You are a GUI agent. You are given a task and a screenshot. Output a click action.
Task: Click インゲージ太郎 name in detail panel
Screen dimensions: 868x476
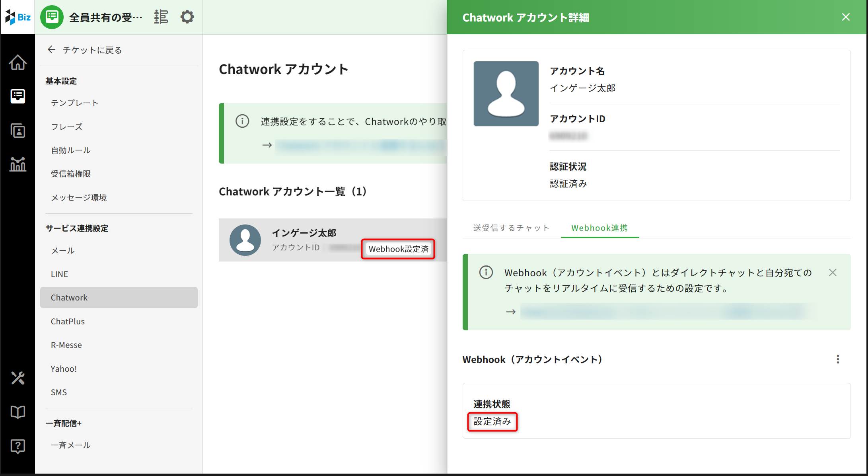(582, 88)
